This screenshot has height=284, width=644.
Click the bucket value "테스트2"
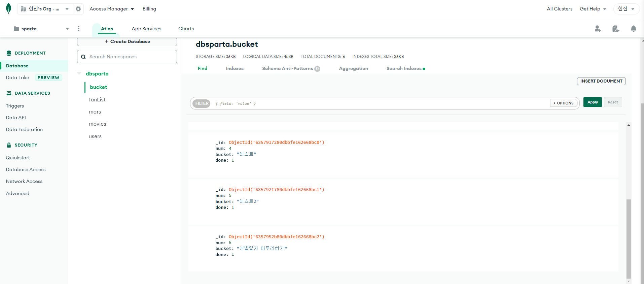tap(248, 201)
